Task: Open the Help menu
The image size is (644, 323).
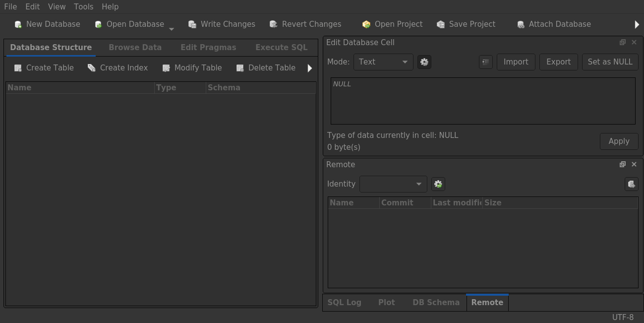Action: (110, 7)
